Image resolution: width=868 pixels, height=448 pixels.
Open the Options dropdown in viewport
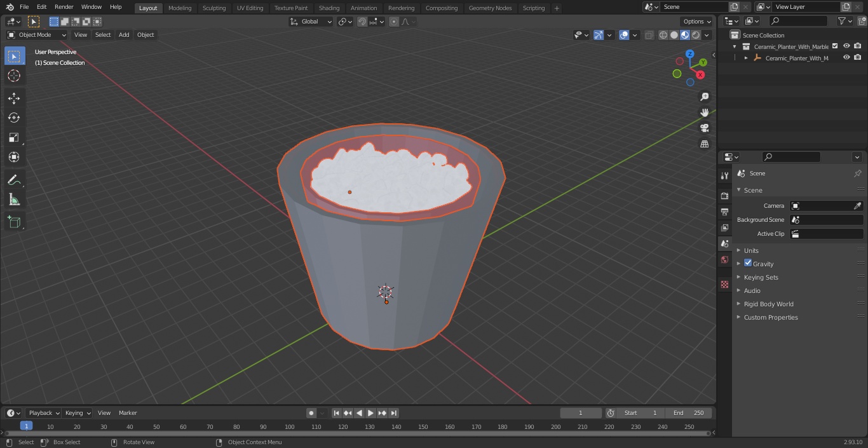coord(697,22)
